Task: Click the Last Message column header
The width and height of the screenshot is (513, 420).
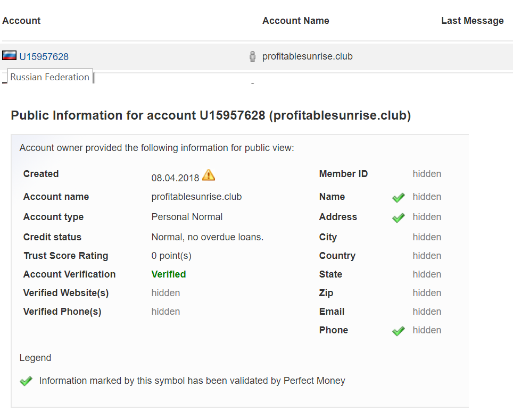Action: tap(472, 21)
